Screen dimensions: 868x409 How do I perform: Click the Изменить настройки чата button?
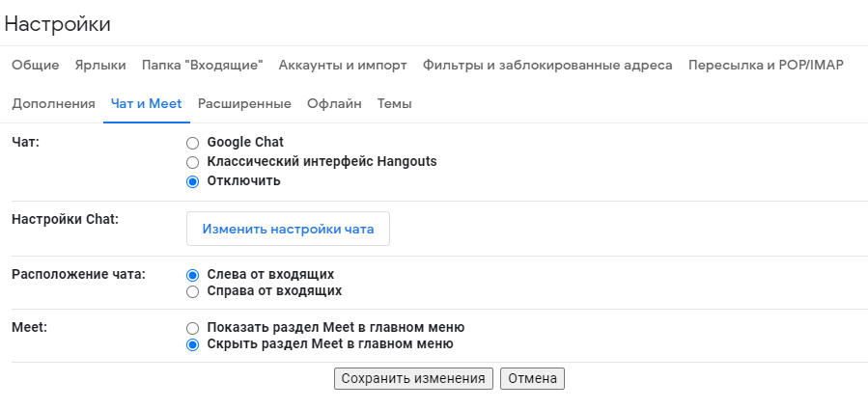288,230
